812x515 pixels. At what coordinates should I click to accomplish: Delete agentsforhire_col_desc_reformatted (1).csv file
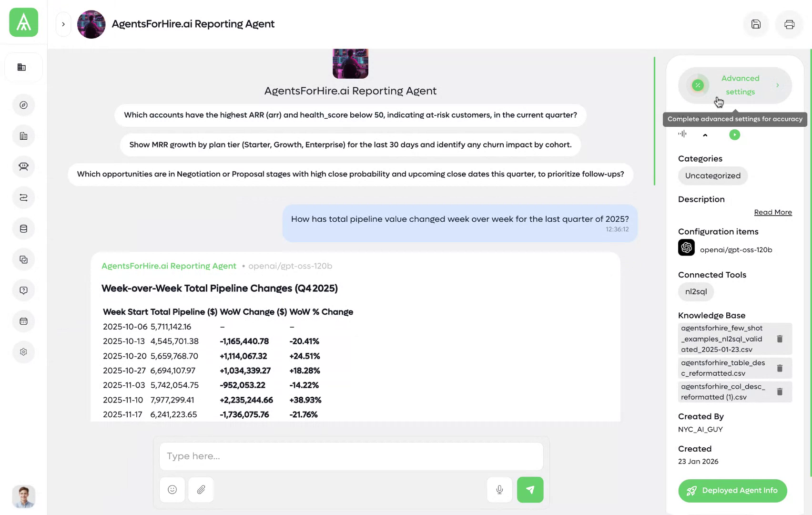point(780,392)
